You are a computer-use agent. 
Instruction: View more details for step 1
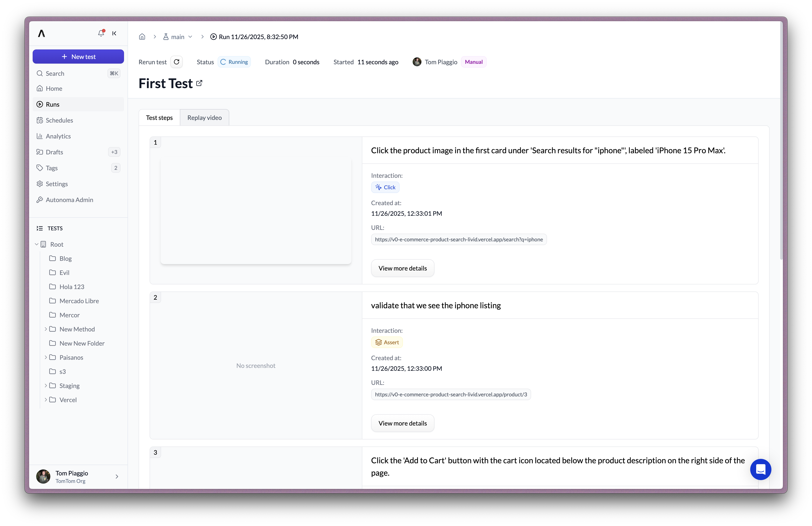click(402, 268)
